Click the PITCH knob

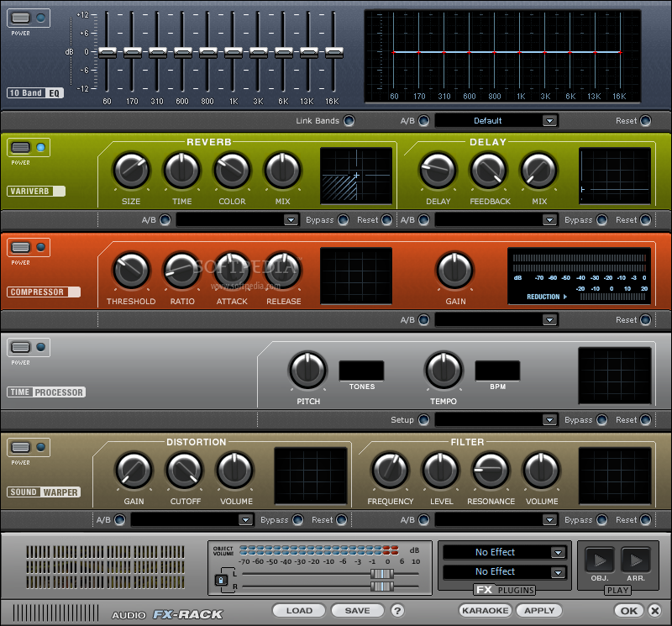tap(308, 371)
